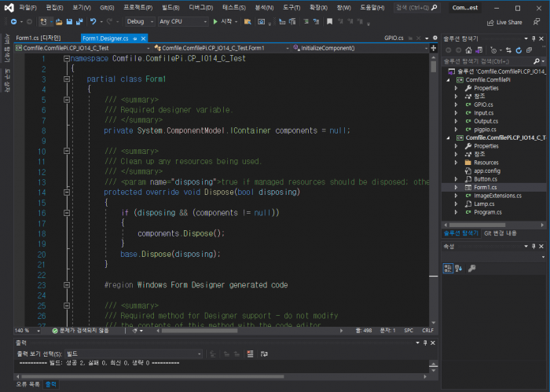Switch to the Form1.cs design tab
Screen dimensions: 550x392
click(x=38, y=38)
